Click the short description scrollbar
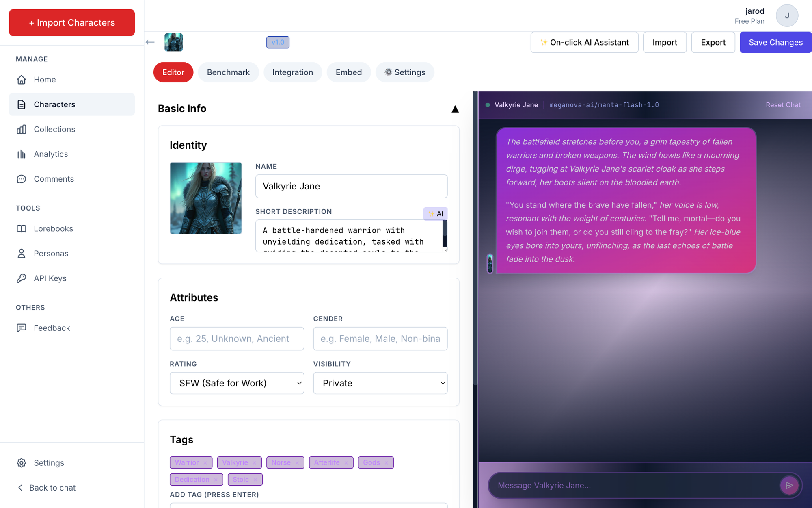This screenshot has width=812, height=508. (445, 234)
